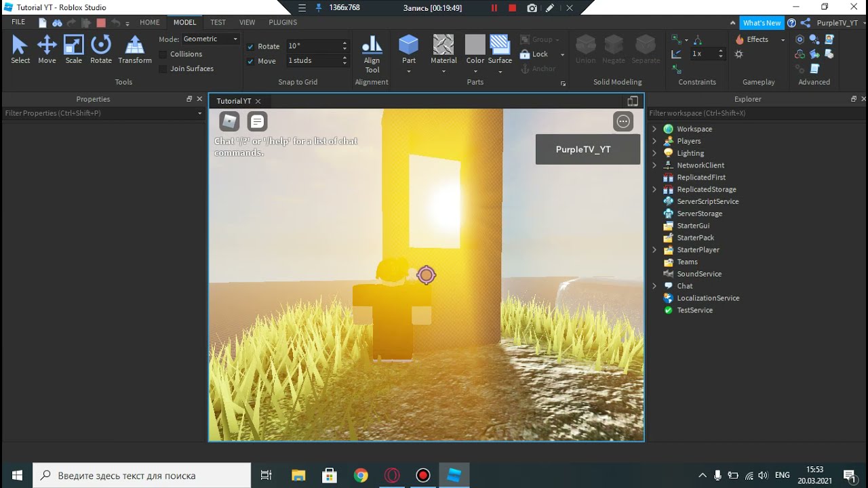
Task: Click the binoculars find icon
Action: click(x=58, y=23)
